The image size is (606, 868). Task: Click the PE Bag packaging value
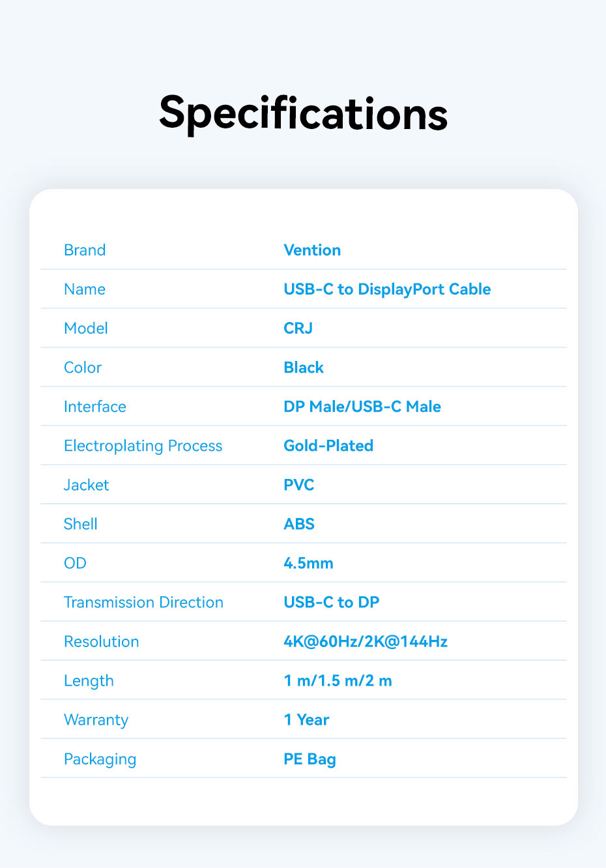(310, 759)
